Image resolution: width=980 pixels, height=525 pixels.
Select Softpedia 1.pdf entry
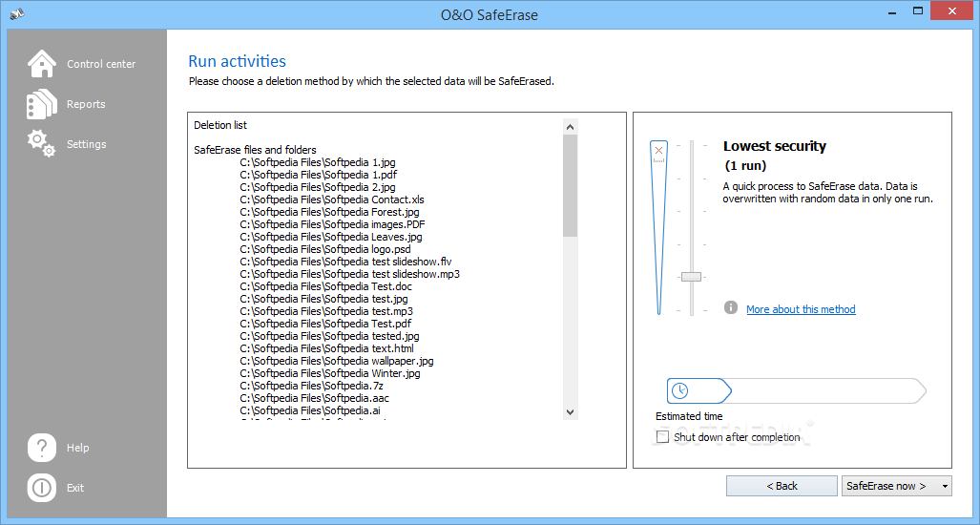[319, 175]
